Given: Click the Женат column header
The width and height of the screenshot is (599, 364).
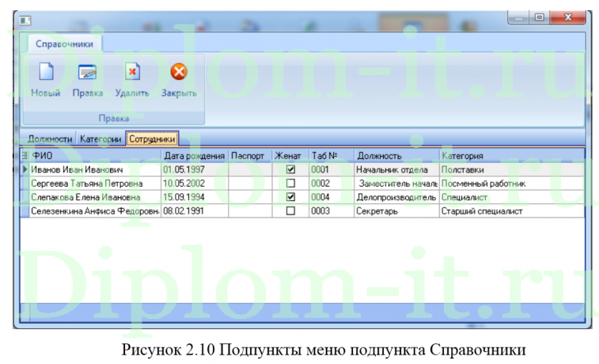Looking at the screenshot, I should click(290, 156).
